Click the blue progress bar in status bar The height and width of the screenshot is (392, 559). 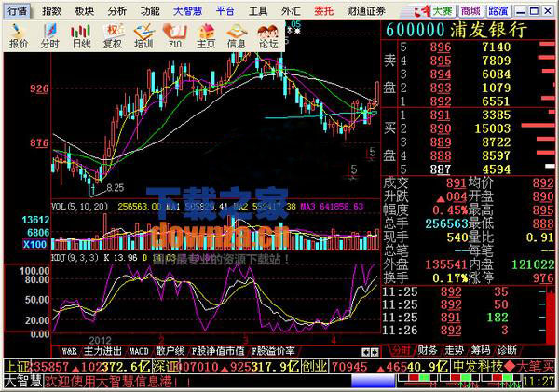374,382
